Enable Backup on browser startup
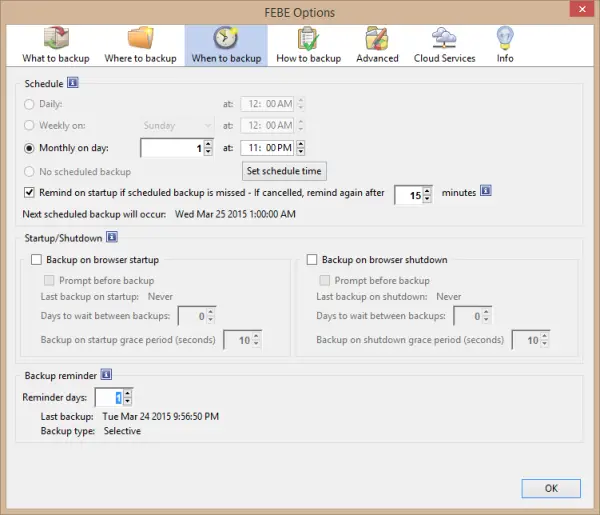 pyautogui.click(x=36, y=260)
